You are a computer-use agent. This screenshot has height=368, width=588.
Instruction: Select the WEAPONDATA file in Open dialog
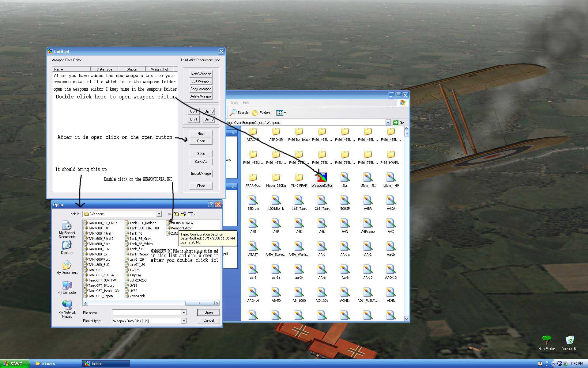click(180, 223)
